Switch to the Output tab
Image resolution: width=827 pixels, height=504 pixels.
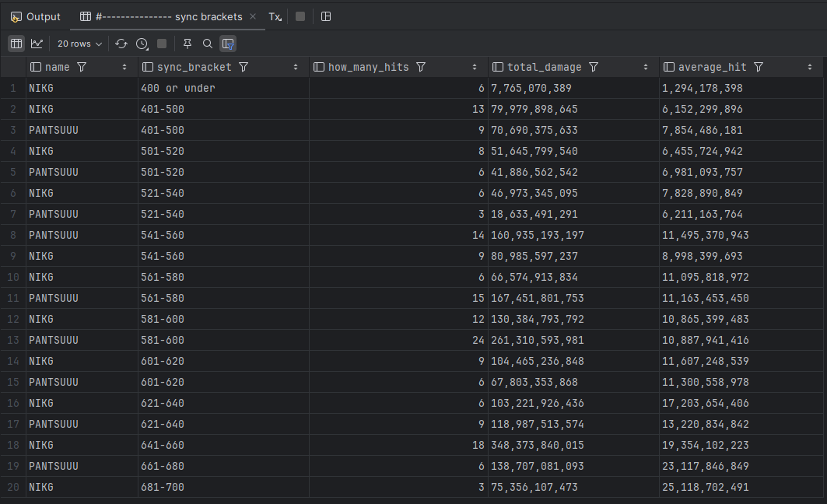pos(35,17)
